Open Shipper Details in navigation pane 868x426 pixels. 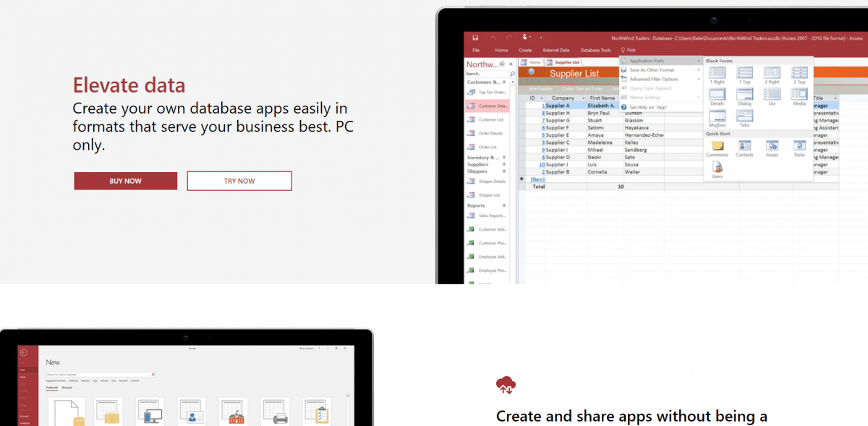pyautogui.click(x=490, y=182)
